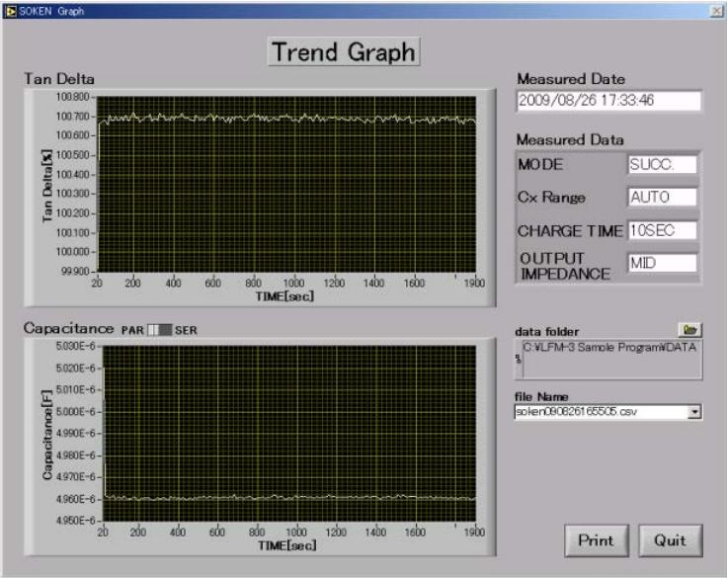
Task: Select the OUTPUT IMPEDANCE MID field
Action: [662, 263]
